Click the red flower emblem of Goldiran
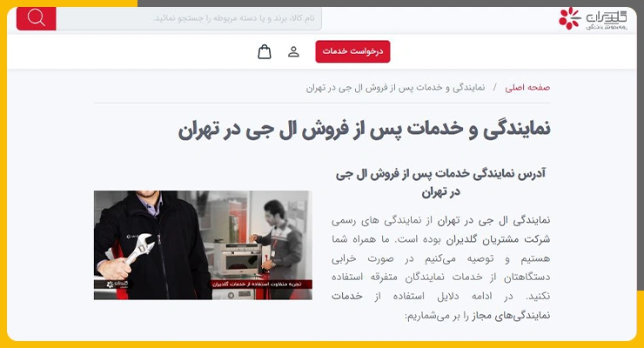Image resolution: width=644 pixels, height=348 pixels. (x=570, y=18)
